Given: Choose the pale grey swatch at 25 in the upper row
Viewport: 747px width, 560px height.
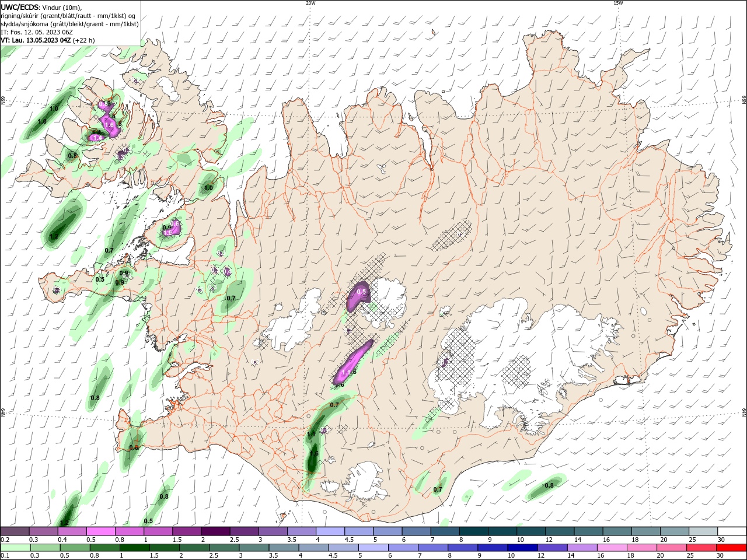Looking at the screenshot, I should coord(703,531).
